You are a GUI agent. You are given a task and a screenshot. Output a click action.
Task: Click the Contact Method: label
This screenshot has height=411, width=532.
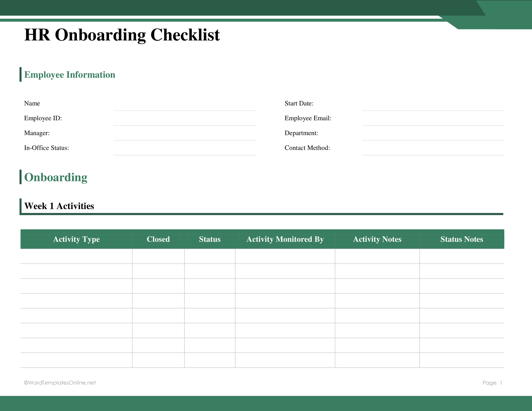307,148
